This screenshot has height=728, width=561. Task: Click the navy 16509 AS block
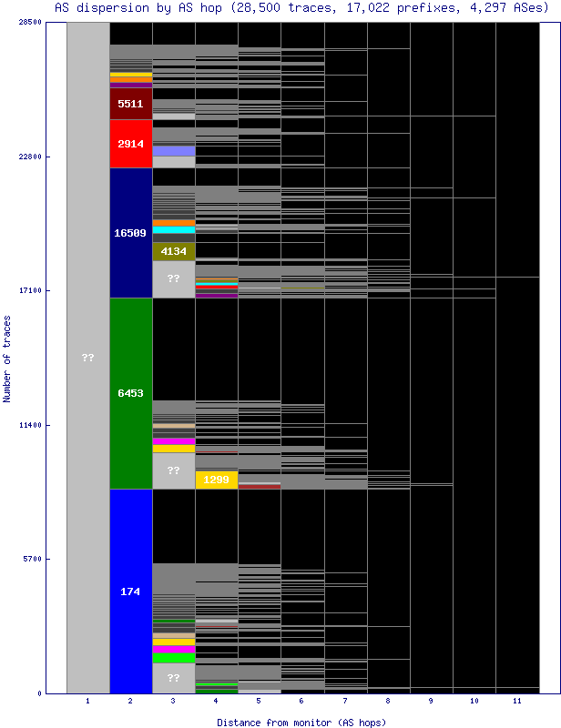coord(130,233)
